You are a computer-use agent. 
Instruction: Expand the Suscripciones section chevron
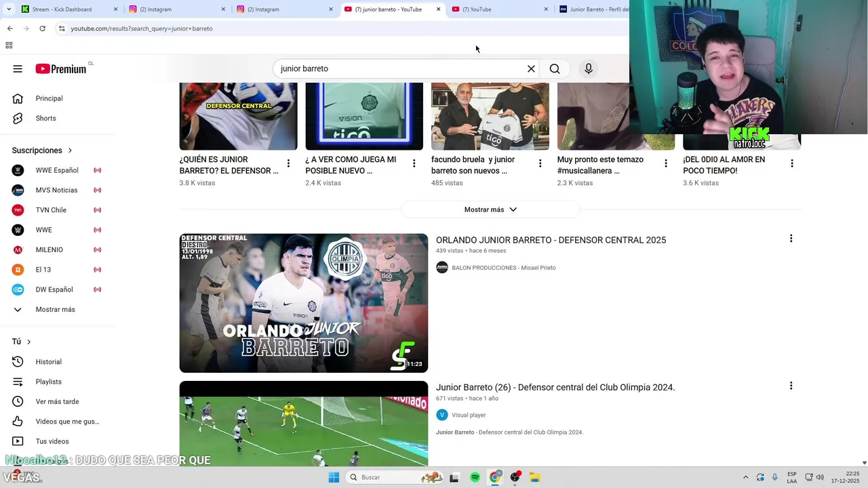point(70,150)
